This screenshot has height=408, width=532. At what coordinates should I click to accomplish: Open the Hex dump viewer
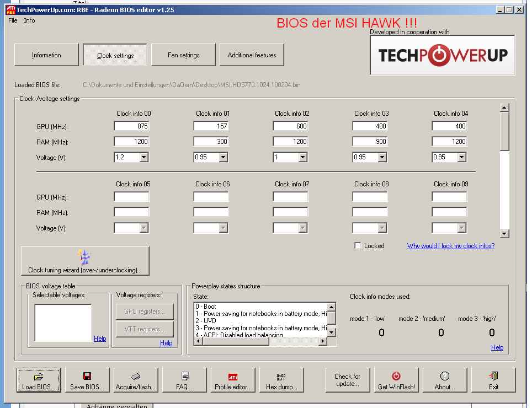pyautogui.click(x=281, y=380)
